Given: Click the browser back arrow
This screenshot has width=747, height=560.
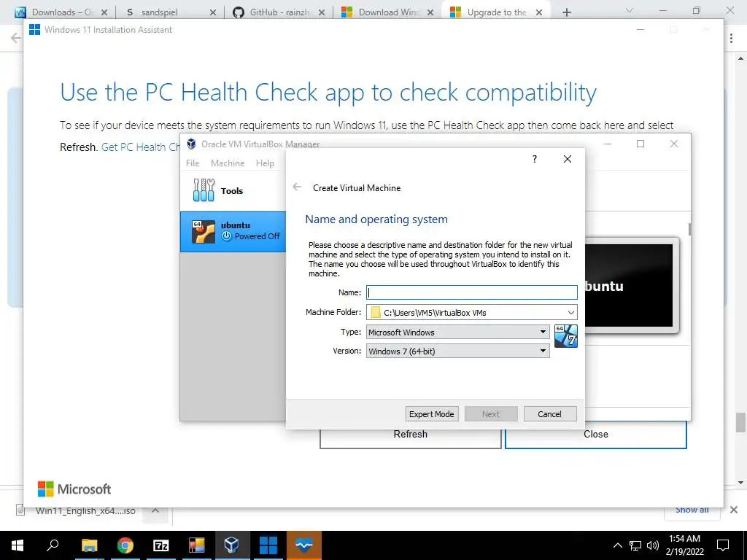Looking at the screenshot, I should (x=16, y=38).
